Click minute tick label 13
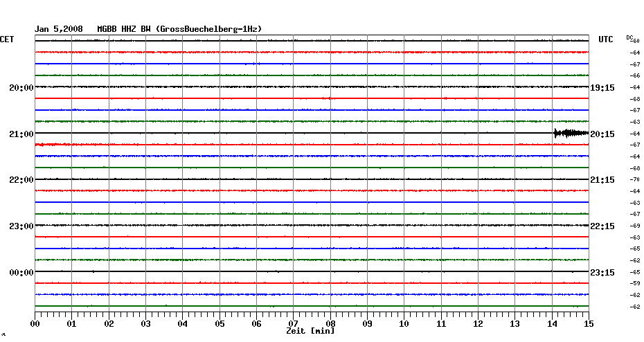The height and width of the screenshot is (342, 644). (515, 324)
